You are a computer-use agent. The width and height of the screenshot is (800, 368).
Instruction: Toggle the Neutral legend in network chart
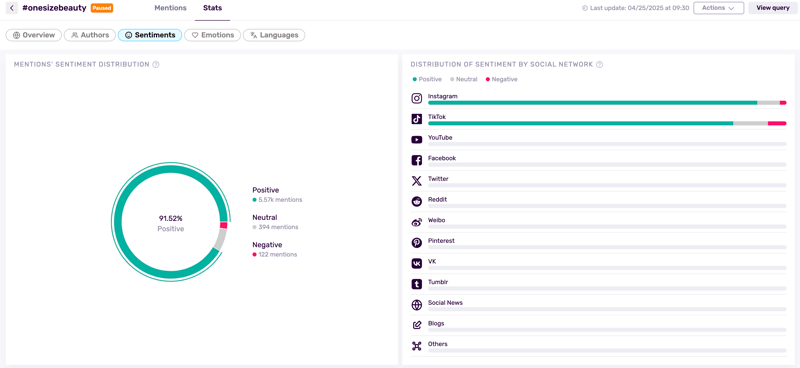[463, 79]
